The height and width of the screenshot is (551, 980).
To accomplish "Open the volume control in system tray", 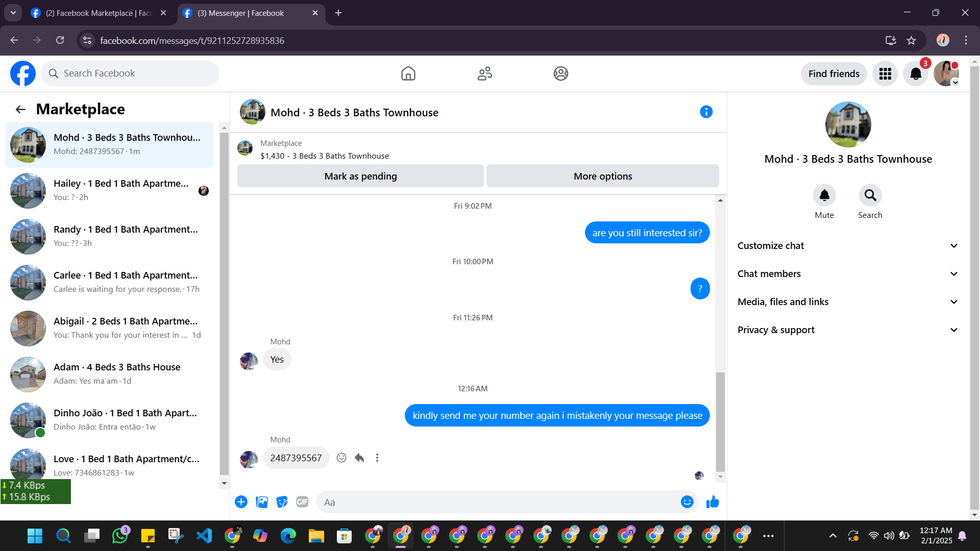I will [x=889, y=535].
